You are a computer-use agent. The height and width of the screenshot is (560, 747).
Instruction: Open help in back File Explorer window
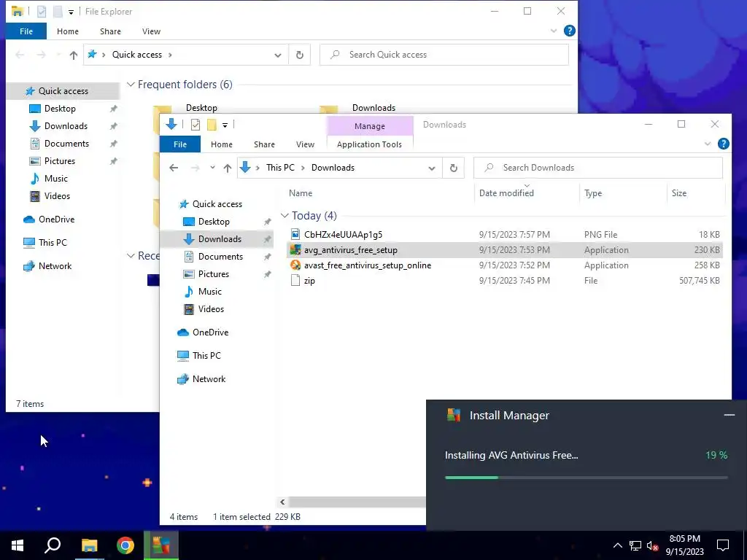click(569, 31)
